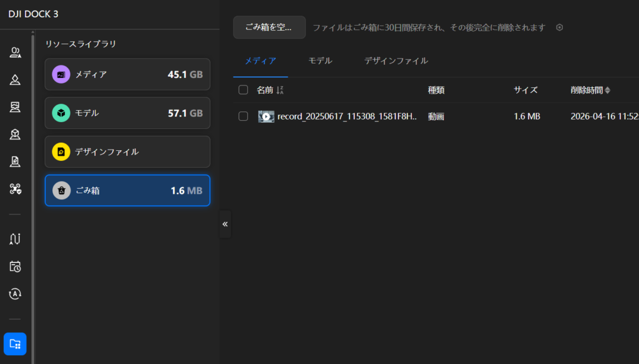Switch to the モデル tab

click(x=320, y=61)
